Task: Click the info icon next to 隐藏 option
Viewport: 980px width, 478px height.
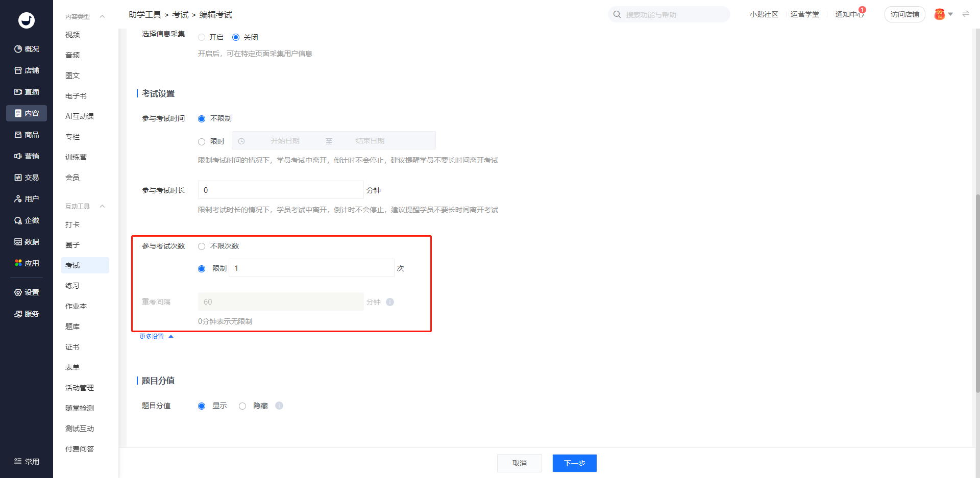Action: pyautogui.click(x=279, y=406)
